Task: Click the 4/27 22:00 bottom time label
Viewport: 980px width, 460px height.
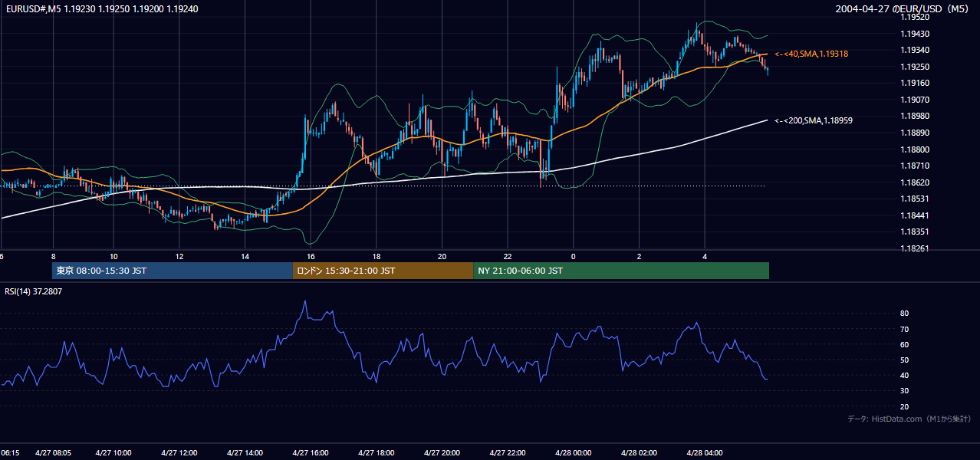Action: pyautogui.click(x=508, y=452)
